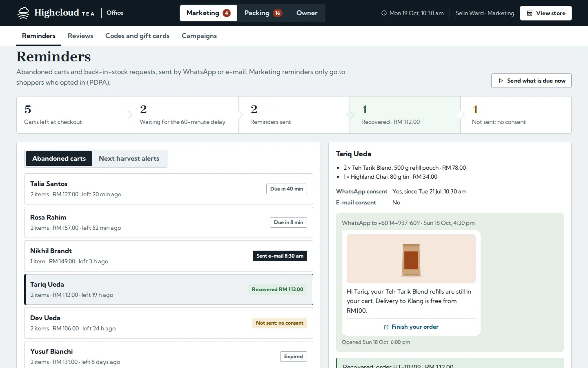The image size is (588, 368).
Task: Click the Not sent: no consent badge on Dev's row
Action: coord(280,323)
